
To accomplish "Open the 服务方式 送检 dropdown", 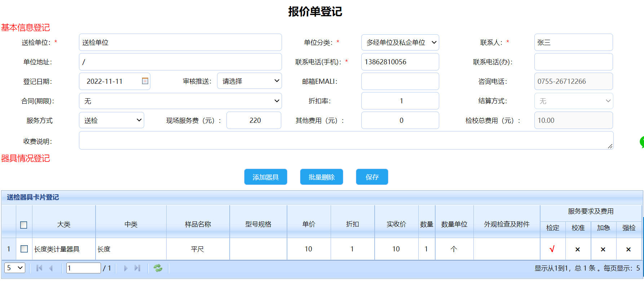I will [x=111, y=120].
